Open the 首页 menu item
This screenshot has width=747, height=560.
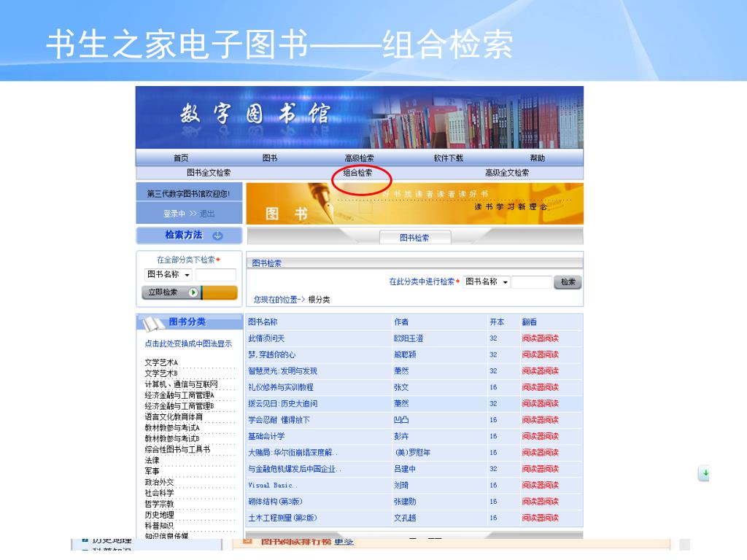(x=181, y=158)
